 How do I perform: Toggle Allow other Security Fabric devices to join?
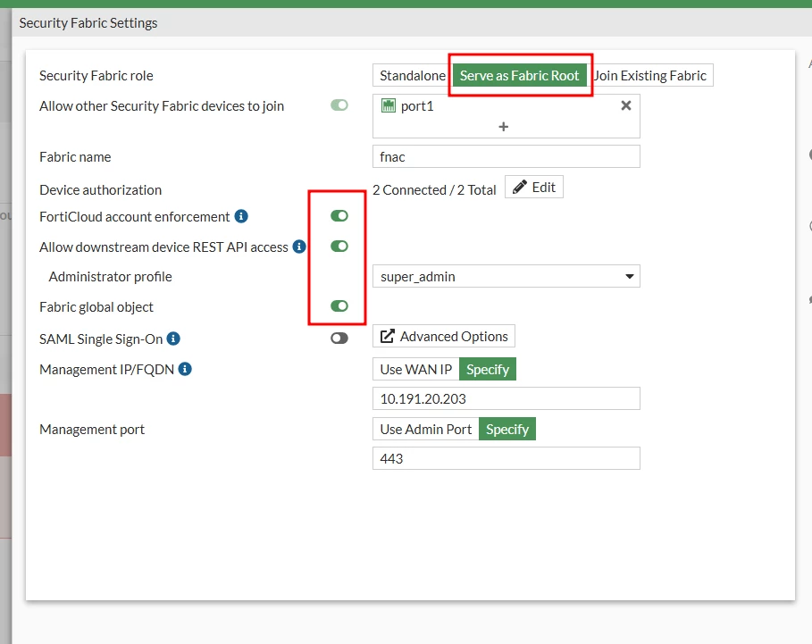tap(339, 105)
